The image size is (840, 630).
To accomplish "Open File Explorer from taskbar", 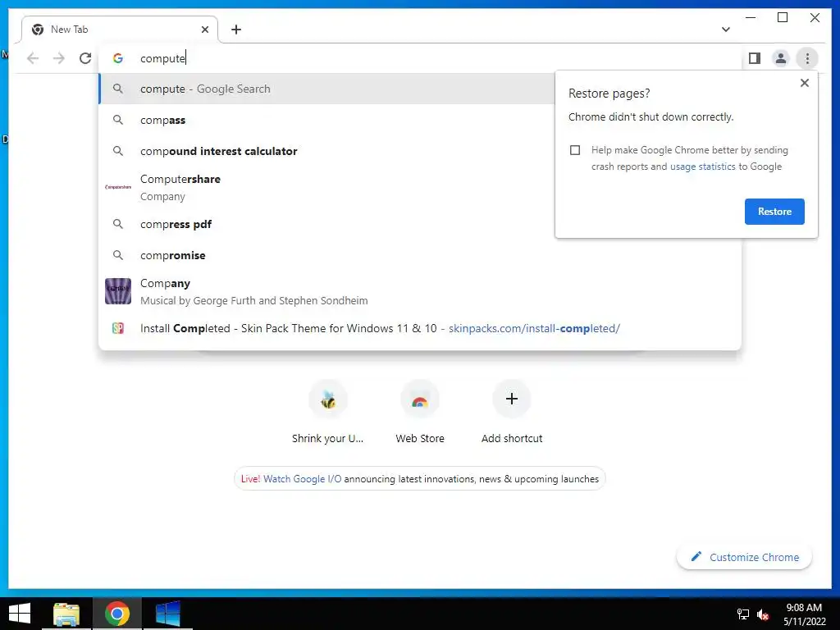I will tap(66, 614).
